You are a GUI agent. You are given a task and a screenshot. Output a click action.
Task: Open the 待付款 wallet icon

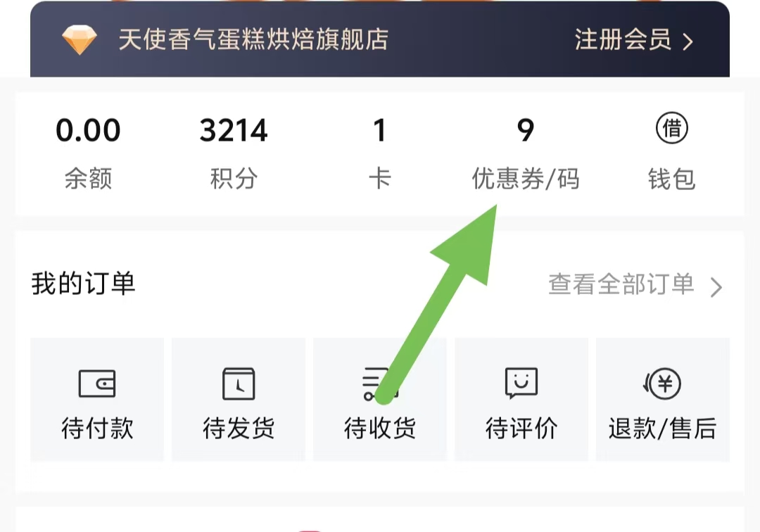click(x=97, y=384)
